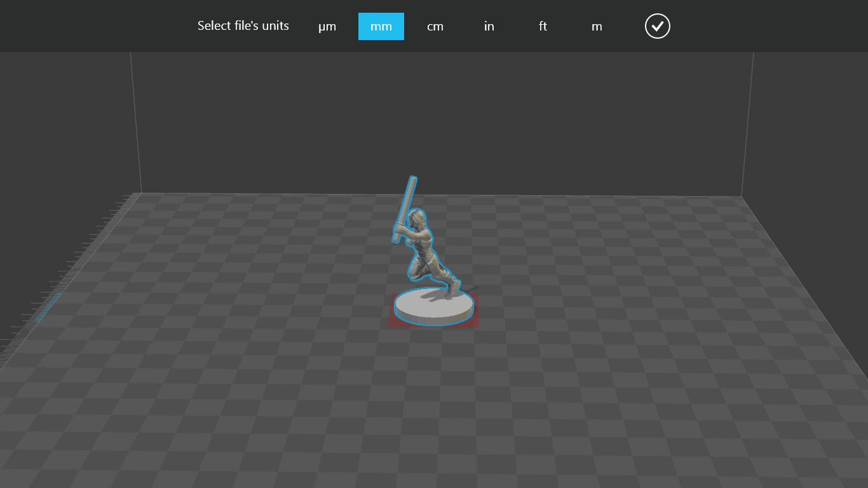Select meters (m) unit option
Image resolution: width=868 pixels, height=488 pixels.
597,26
